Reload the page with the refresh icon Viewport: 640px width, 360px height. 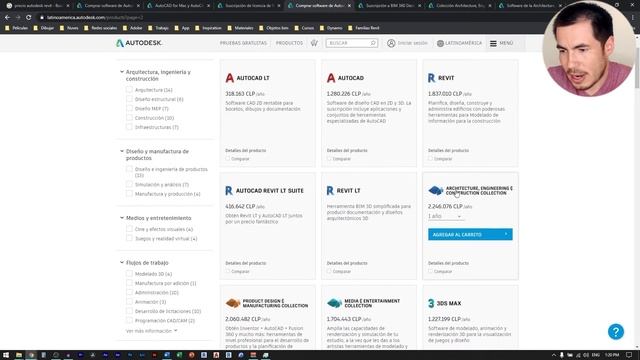29,18
